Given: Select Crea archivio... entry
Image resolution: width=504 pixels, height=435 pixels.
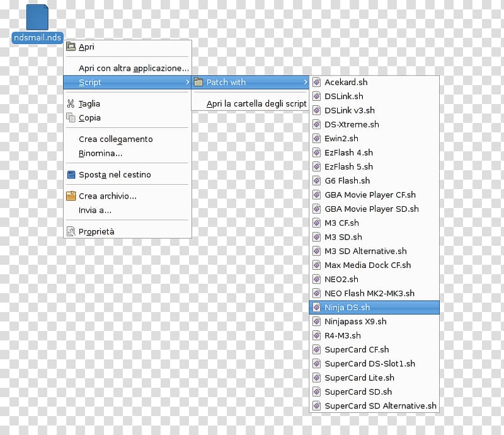Looking at the screenshot, I should point(128,196).
